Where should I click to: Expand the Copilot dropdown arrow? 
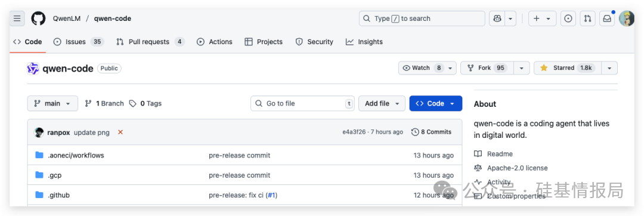click(510, 18)
